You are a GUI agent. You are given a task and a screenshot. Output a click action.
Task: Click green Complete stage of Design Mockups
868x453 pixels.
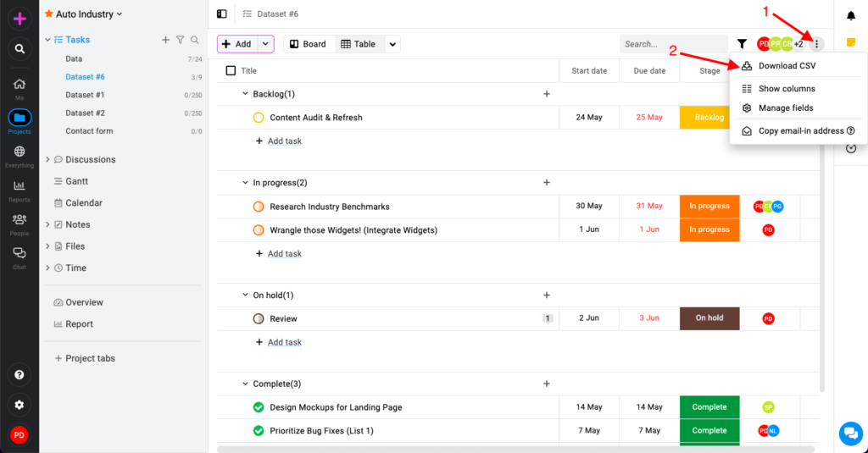click(x=709, y=407)
